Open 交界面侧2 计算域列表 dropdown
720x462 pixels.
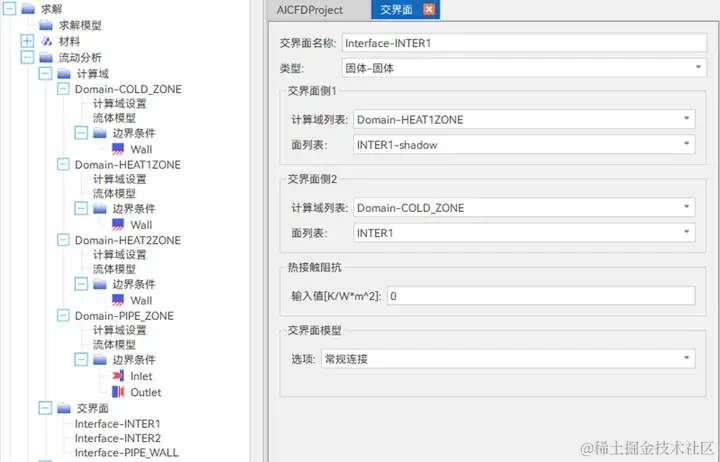click(524, 208)
